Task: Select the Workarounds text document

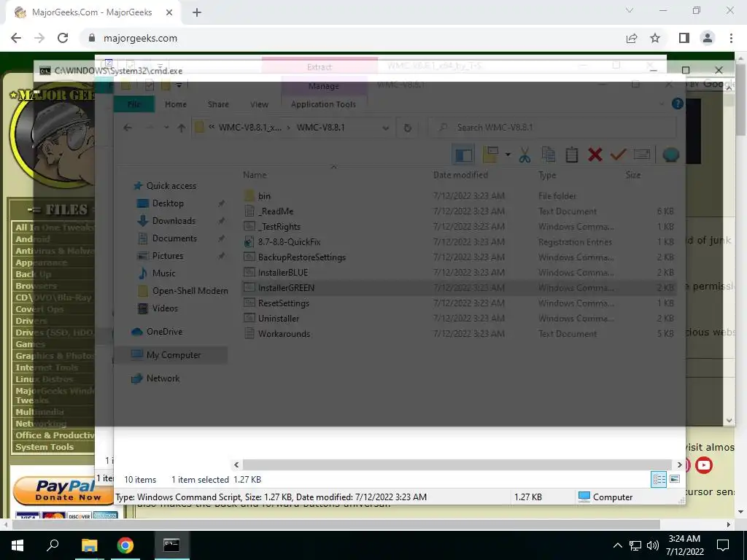Action: tap(284, 333)
